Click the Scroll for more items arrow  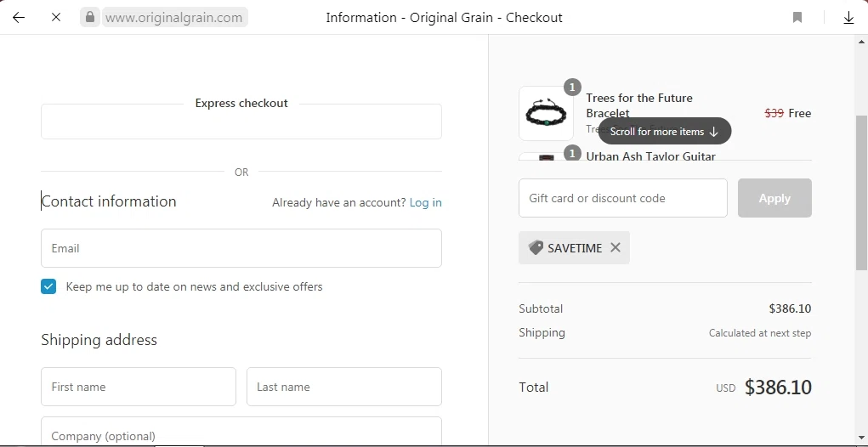713,132
